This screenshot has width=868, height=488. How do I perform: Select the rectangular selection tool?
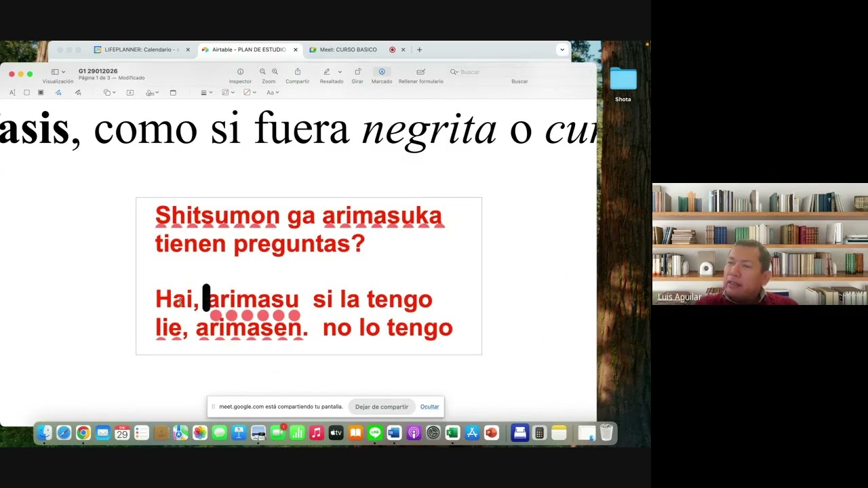[x=26, y=92]
